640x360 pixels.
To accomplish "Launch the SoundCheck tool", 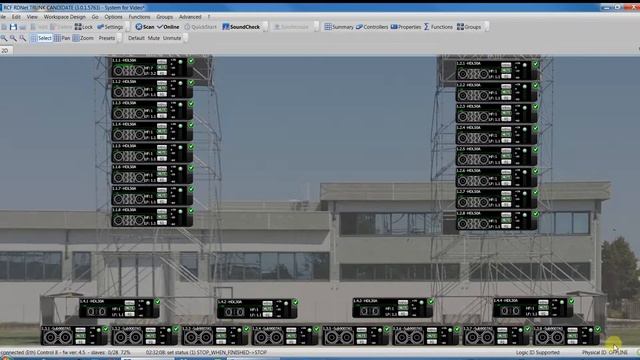I will 241,27.
